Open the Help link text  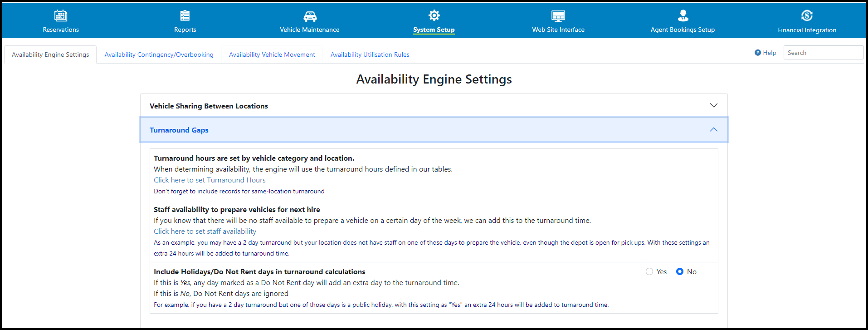tap(770, 53)
